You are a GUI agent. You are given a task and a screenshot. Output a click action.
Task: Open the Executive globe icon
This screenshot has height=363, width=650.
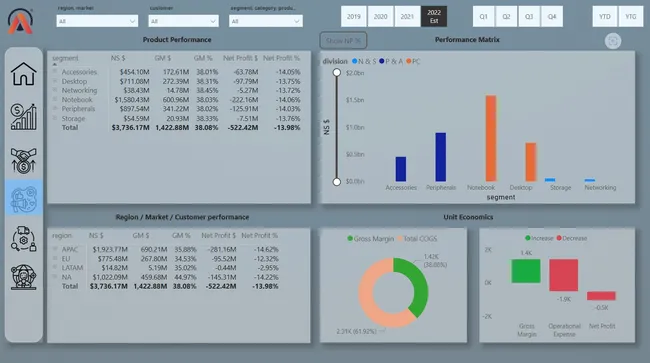coord(24,277)
